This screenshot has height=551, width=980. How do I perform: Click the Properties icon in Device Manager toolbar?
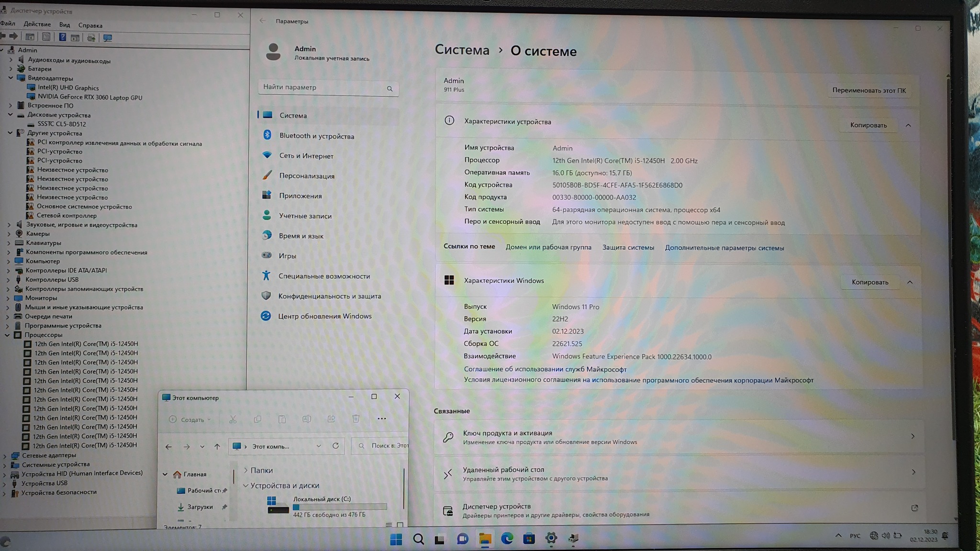coord(46,37)
